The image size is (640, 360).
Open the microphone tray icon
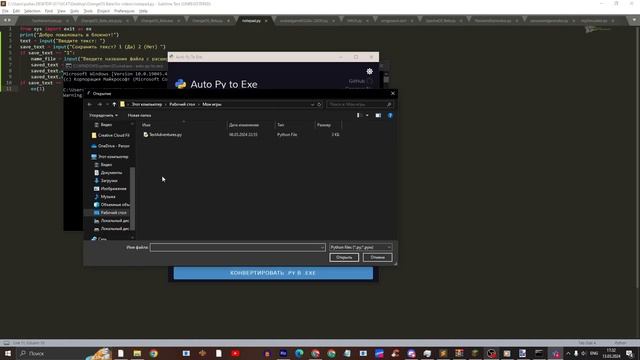576,353
